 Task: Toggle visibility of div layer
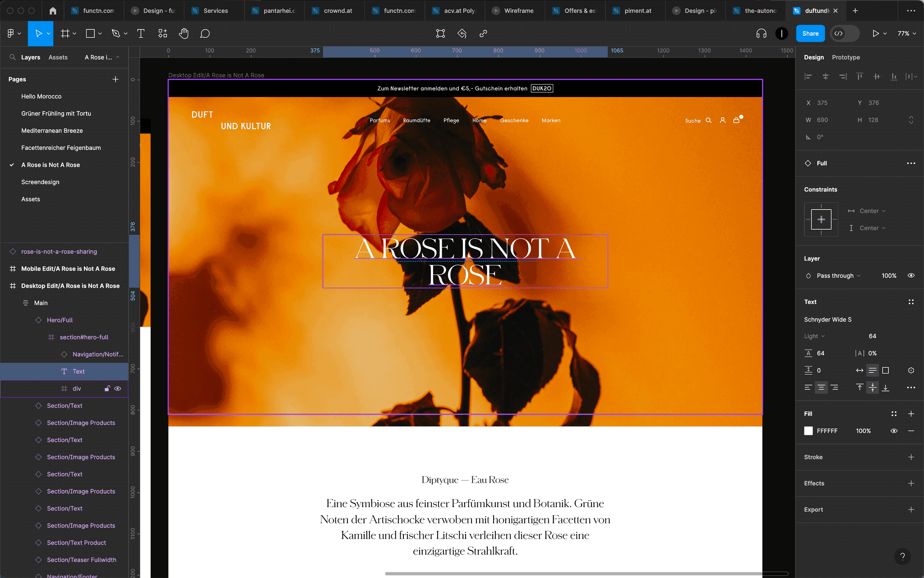pyautogui.click(x=117, y=388)
